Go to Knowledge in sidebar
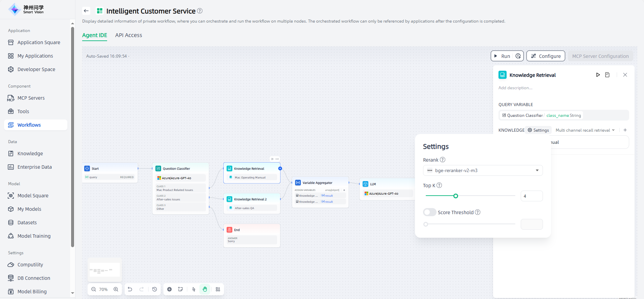 30,154
